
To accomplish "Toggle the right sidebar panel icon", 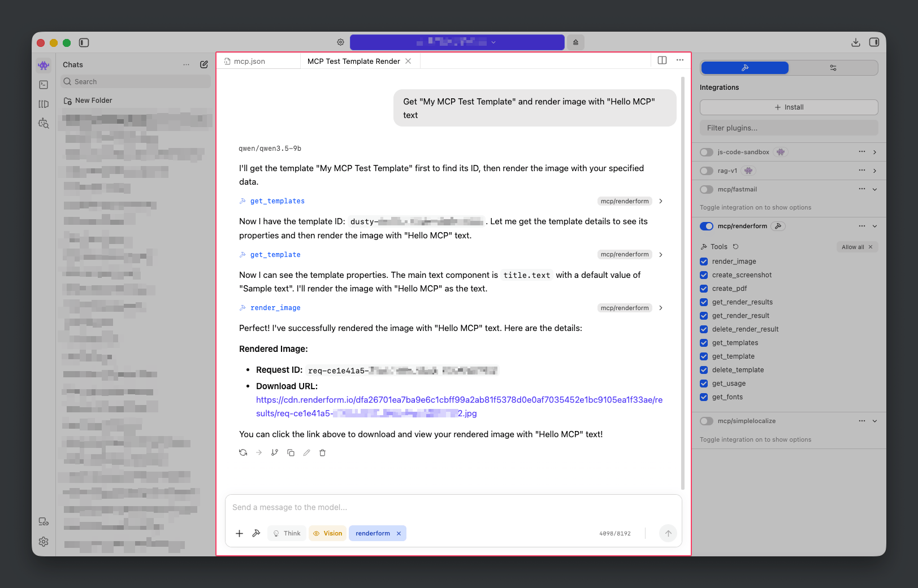I will pos(874,42).
